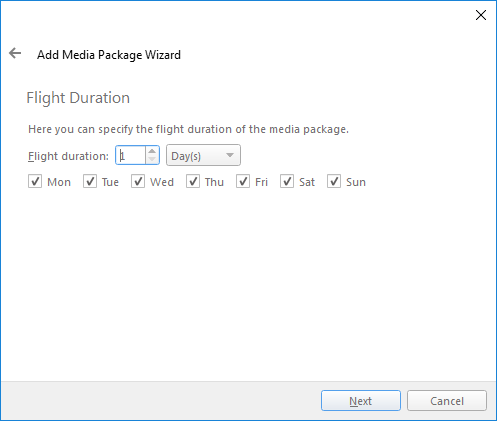Screen dimensions: 497x421
Task: Click the "Flight duration:" field label
Action: click(68, 156)
